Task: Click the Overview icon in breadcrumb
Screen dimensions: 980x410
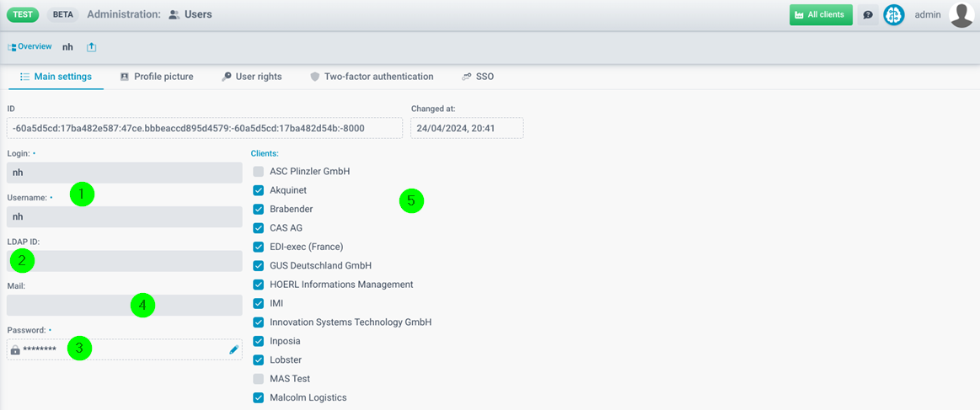Action: click(x=12, y=47)
